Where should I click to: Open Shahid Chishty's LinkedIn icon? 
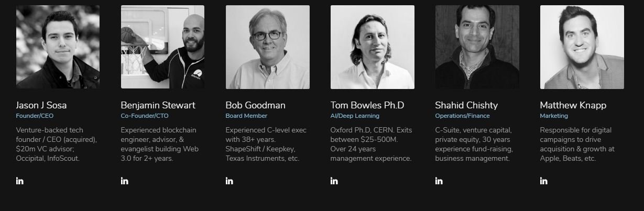click(439, 181)
